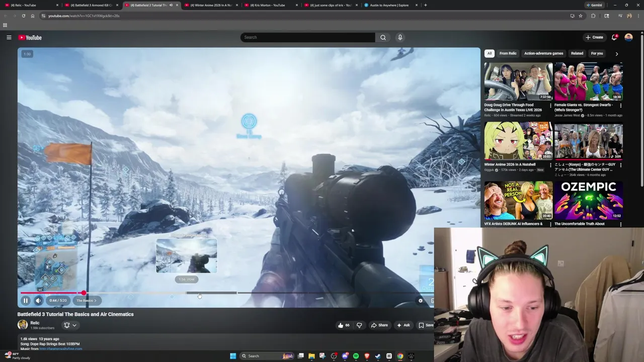Viewport: 644px width, 362px height.
Task: Expand the subscription notification bell dropdown
Action: pyautogui.click(x=69, y=325)
